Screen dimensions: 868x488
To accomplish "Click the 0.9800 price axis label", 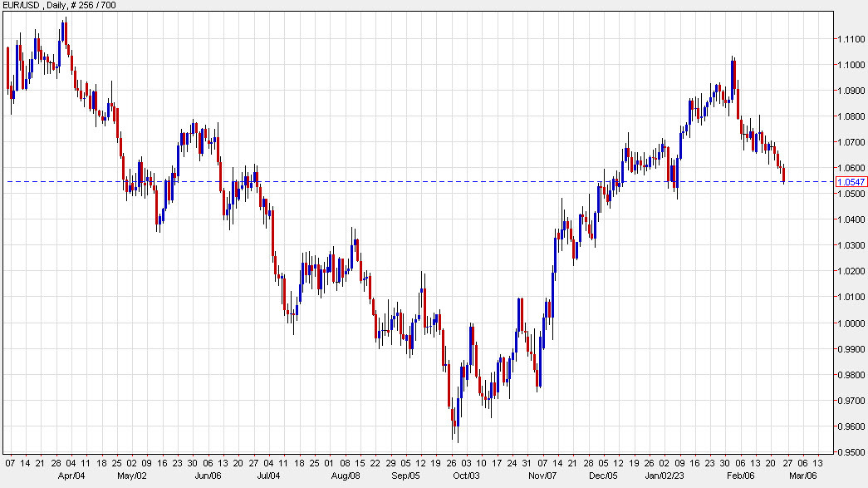I will (x=851, y=375).
